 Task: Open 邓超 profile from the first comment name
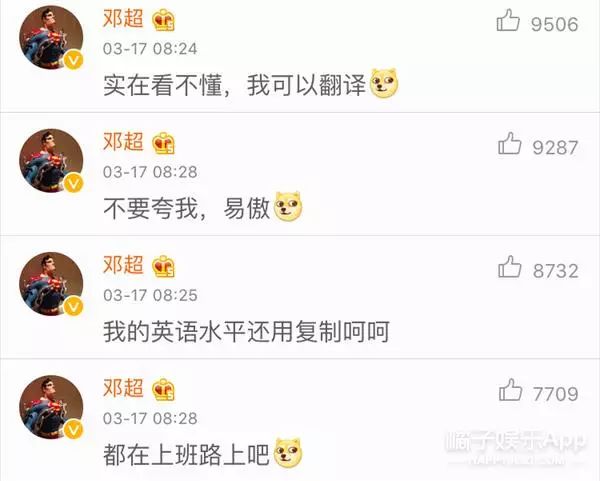[x=123, y=18]
